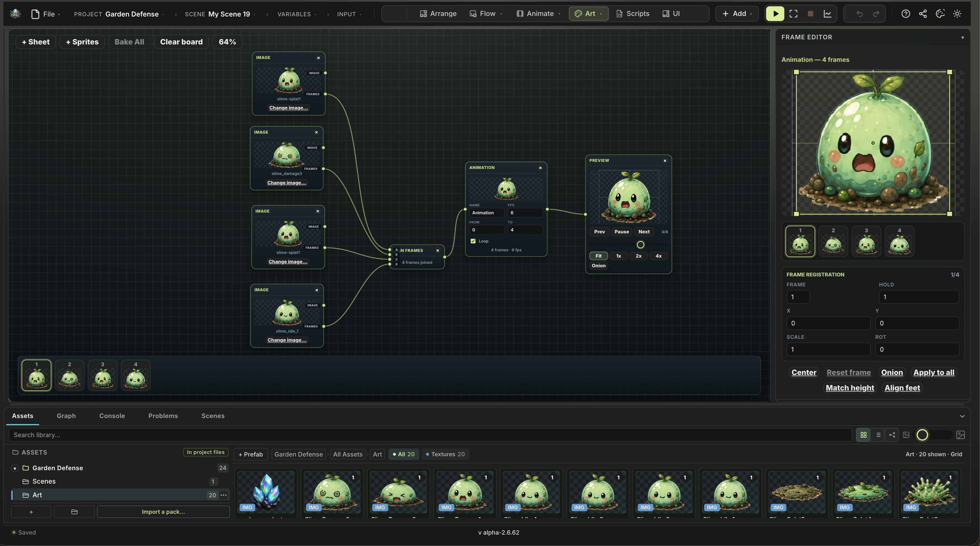Image resolution: width=980 pixels, height=546 pixels.
Task: Select the All 20 filter chip
Action: pyautogui.click(x=403, y=454)
